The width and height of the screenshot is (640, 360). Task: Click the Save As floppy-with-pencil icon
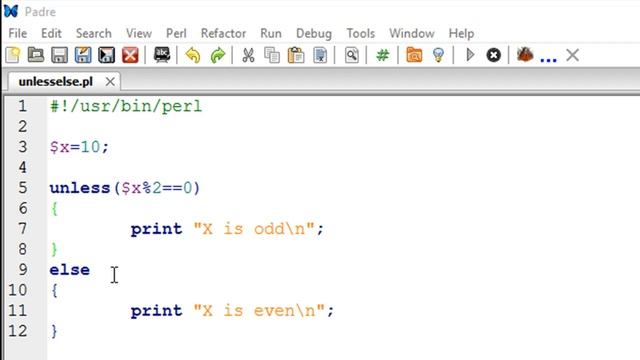pyautogui.click(x=83, y=55)
